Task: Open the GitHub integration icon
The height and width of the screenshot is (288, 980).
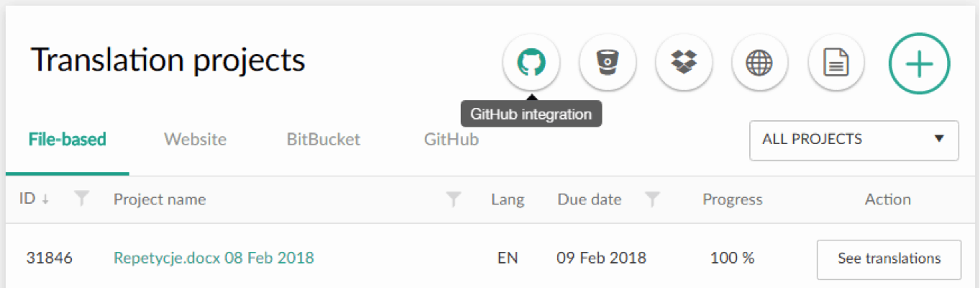Action: (x=531, y=63)
